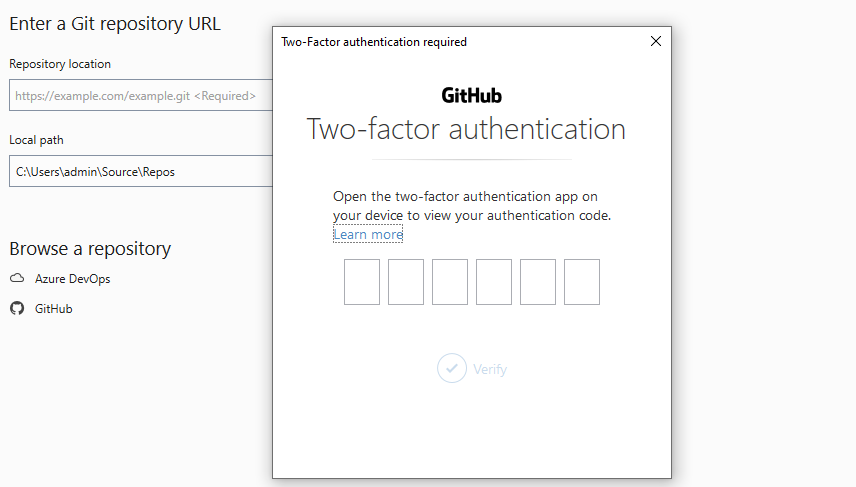Choose the Azure DevOps text under Browse
This screenshot has height=487, width=856.
[x=73, y=279]
